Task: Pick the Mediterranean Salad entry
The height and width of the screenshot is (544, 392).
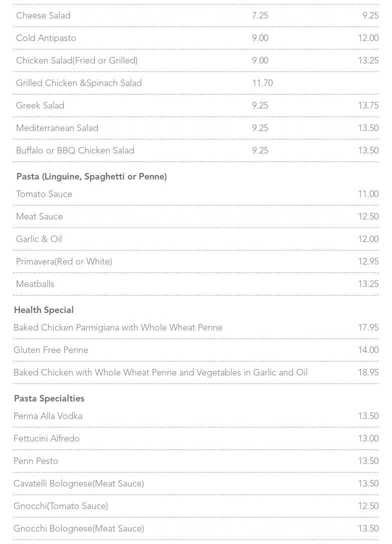Action: coord(57,128)
